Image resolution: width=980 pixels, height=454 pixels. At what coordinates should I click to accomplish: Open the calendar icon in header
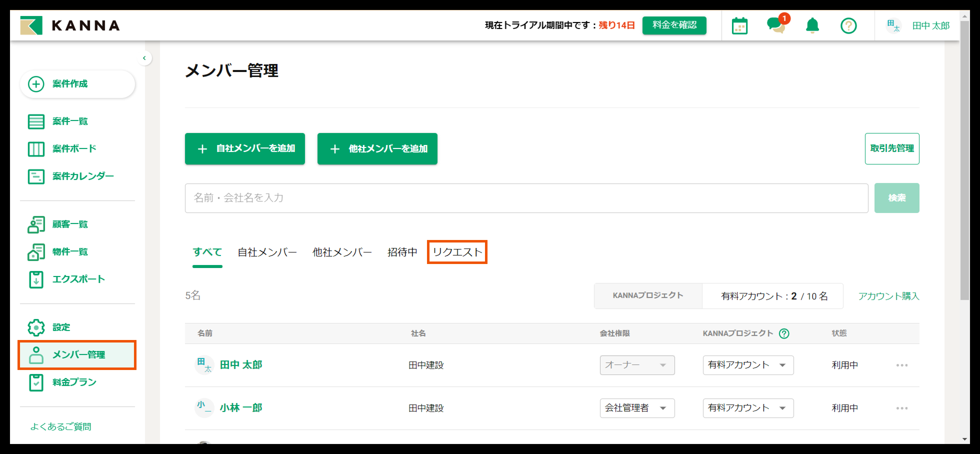[739, 26]
